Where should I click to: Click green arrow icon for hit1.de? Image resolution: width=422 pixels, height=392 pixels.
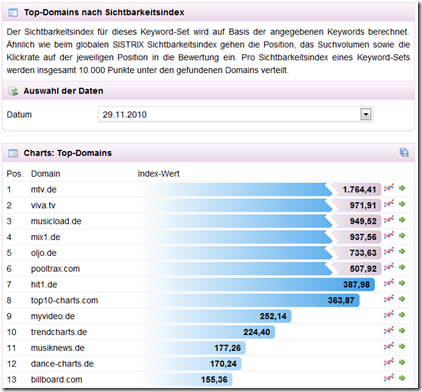pos(402,283)
